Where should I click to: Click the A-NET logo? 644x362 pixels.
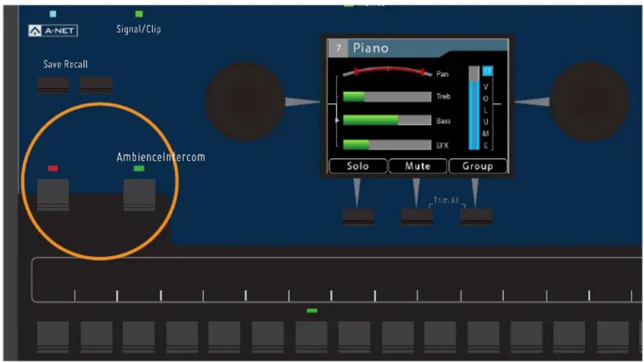pos(53,31)
